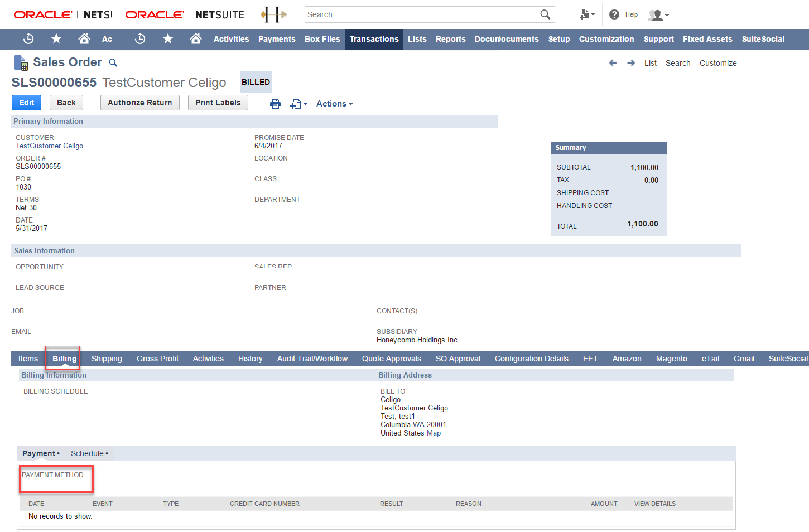The image size is (809, 532).
Task: Select the Payment sublist tab
Action: coord(41,453)
